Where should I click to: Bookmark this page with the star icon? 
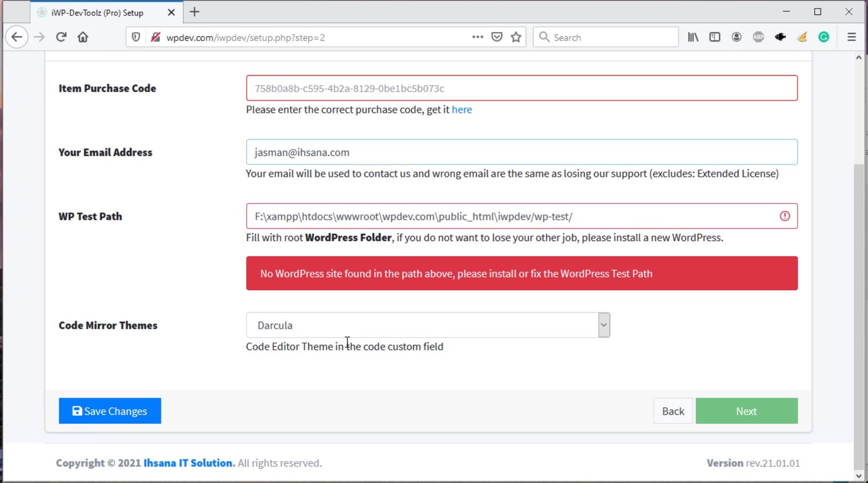[515, 37]
